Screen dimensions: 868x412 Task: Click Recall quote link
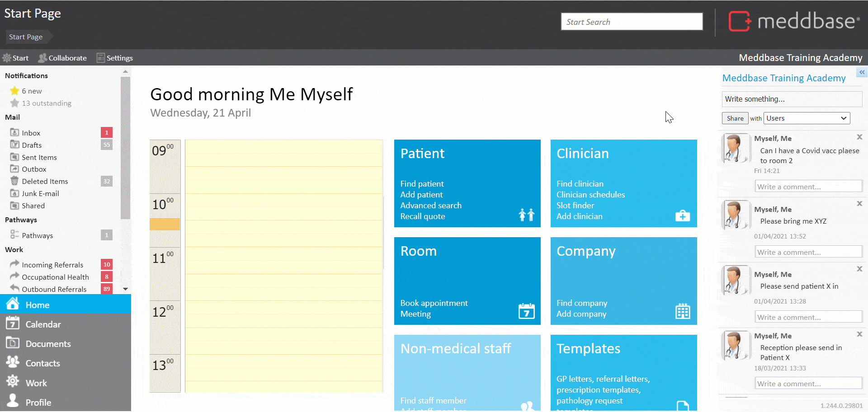(x=423, y=216)
